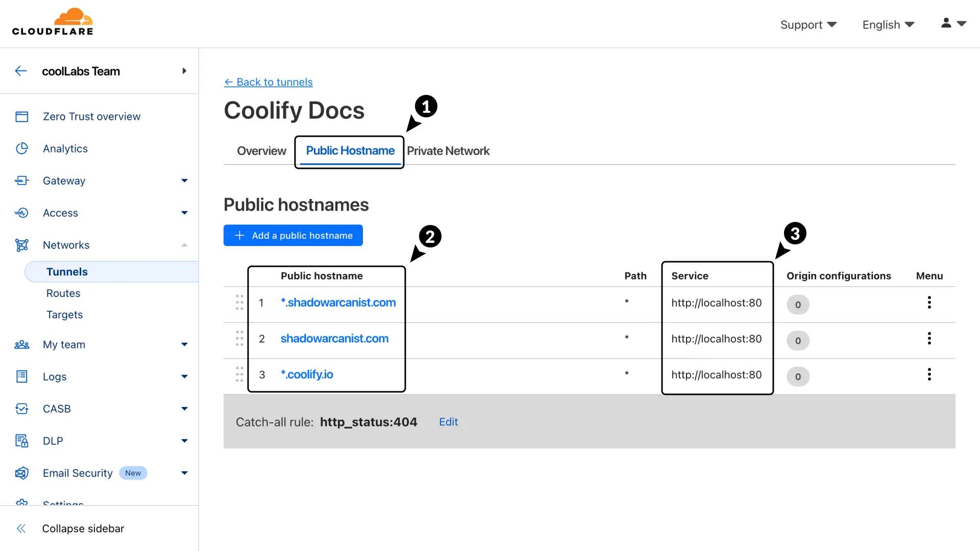Expand the Access sidebar section

coord(184,213)
